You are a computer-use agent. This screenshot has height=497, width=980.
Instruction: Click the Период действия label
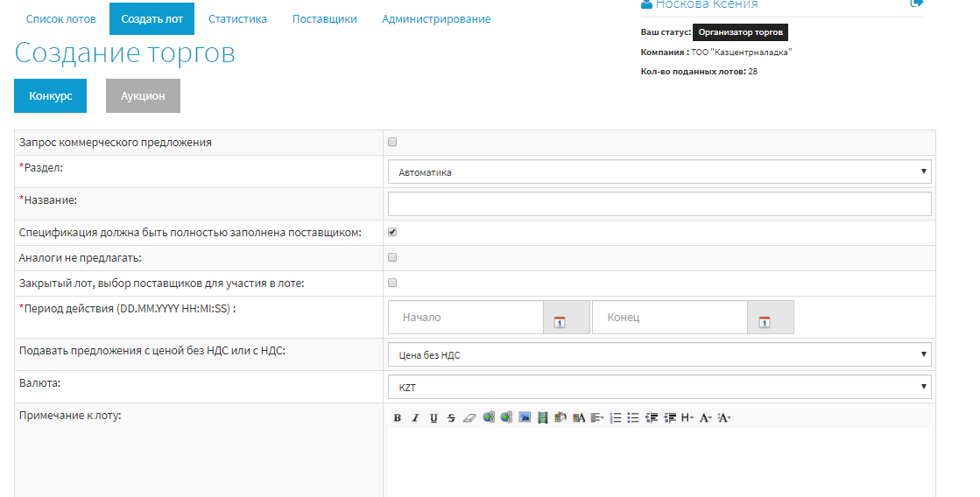point(128,309)
